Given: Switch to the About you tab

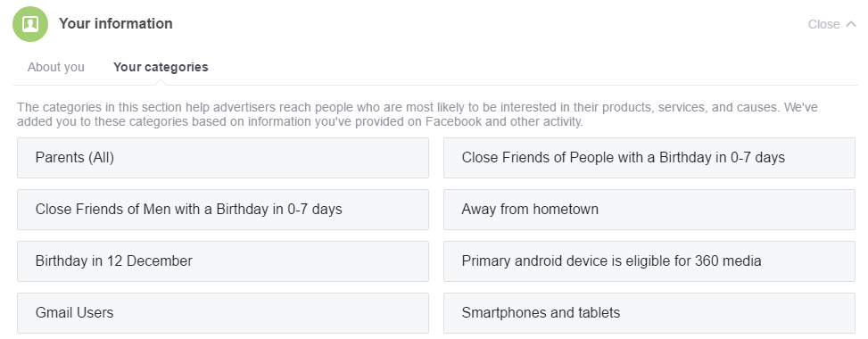Looking at the screenshot, I should (x=56, y=67).
